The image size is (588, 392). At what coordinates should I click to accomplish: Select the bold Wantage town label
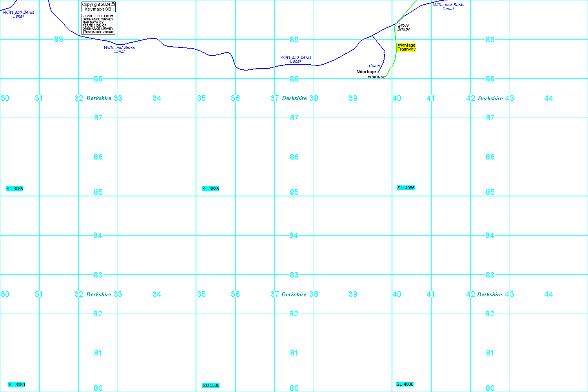tap(366, 72)
